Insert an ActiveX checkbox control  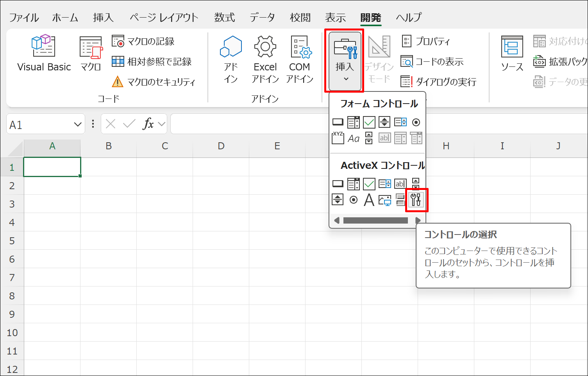tap(369, 184)
